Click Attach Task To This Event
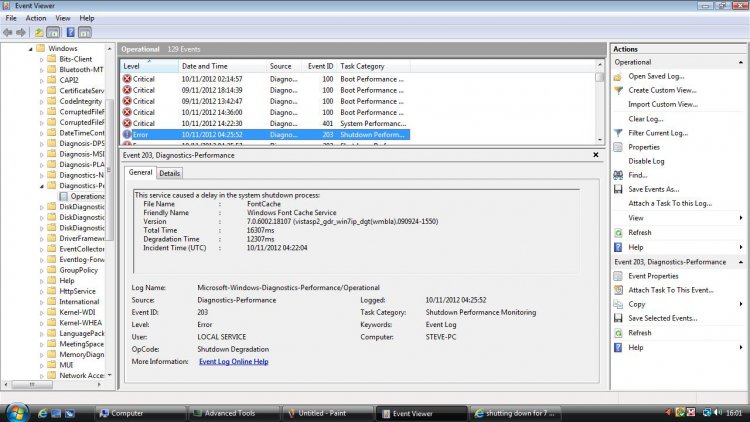The width and height of the screenshot is (750, 422). 671,290
